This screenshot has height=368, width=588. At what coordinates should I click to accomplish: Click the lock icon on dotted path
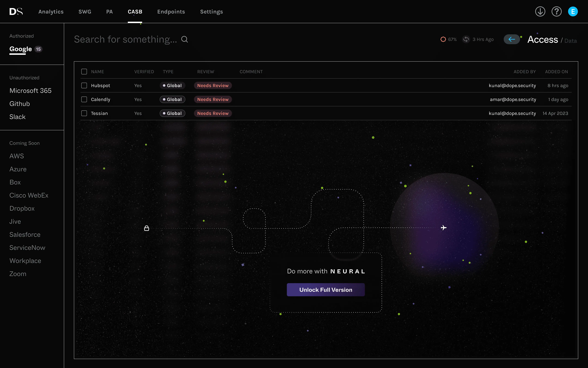(146, 228)
